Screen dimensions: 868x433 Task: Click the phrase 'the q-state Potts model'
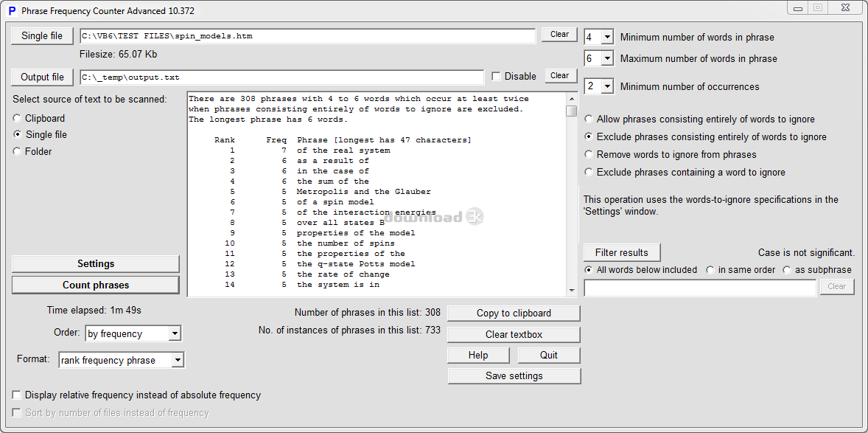click(356, 264)
